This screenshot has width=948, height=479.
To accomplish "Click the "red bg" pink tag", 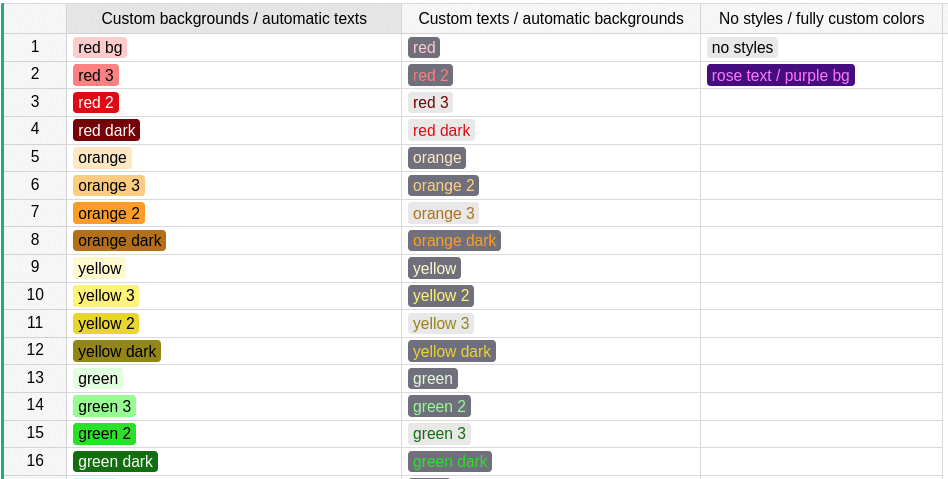I will coord(100,48).
